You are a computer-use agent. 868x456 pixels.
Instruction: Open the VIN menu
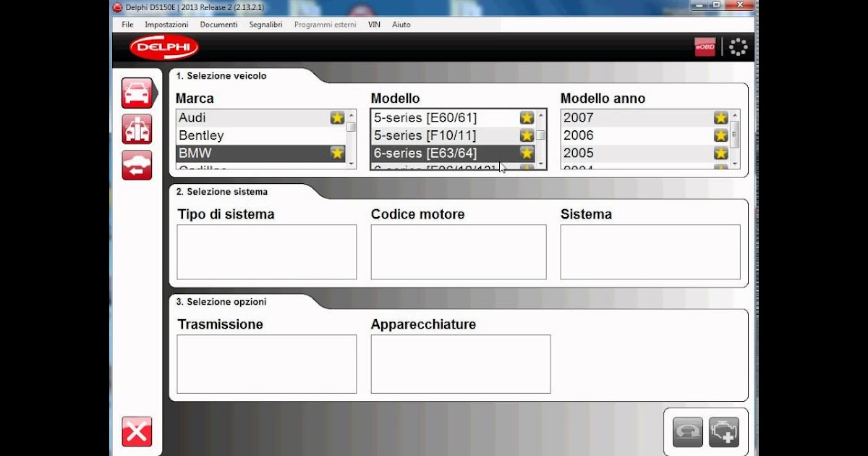point(374,25)
